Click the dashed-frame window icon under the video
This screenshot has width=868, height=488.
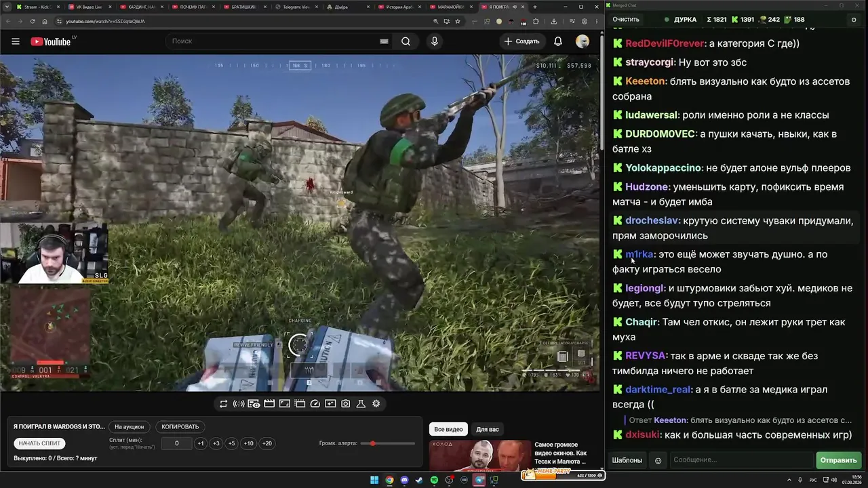[300, 404]
